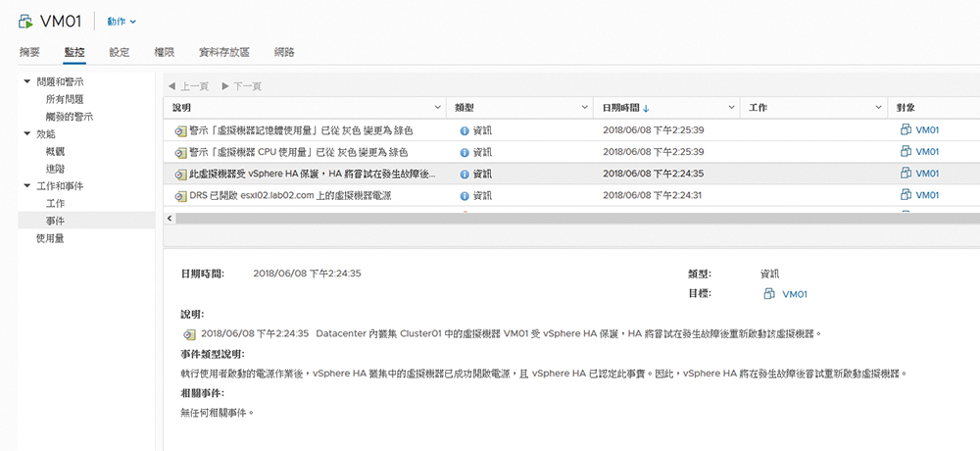980x451 pixels.
Task: Go to previous page with 上一頁
Action: (188, 85)
